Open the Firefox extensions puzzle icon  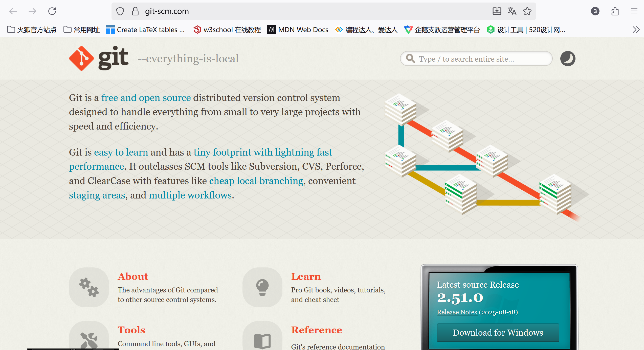coord(615,11)
